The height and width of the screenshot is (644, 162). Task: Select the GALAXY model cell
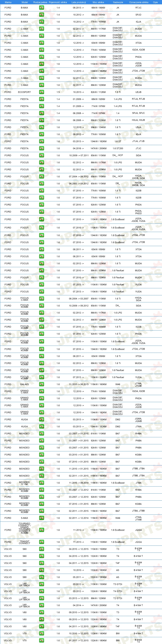click(24, 384)
